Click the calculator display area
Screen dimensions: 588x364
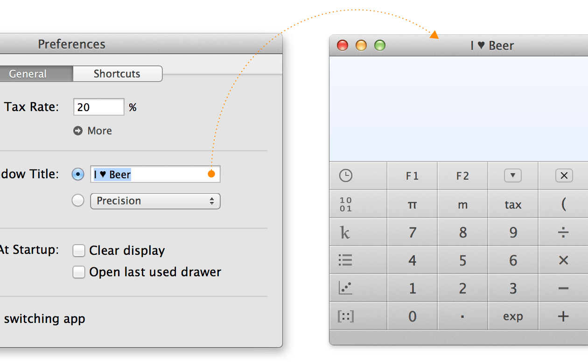tap(459, 109)
